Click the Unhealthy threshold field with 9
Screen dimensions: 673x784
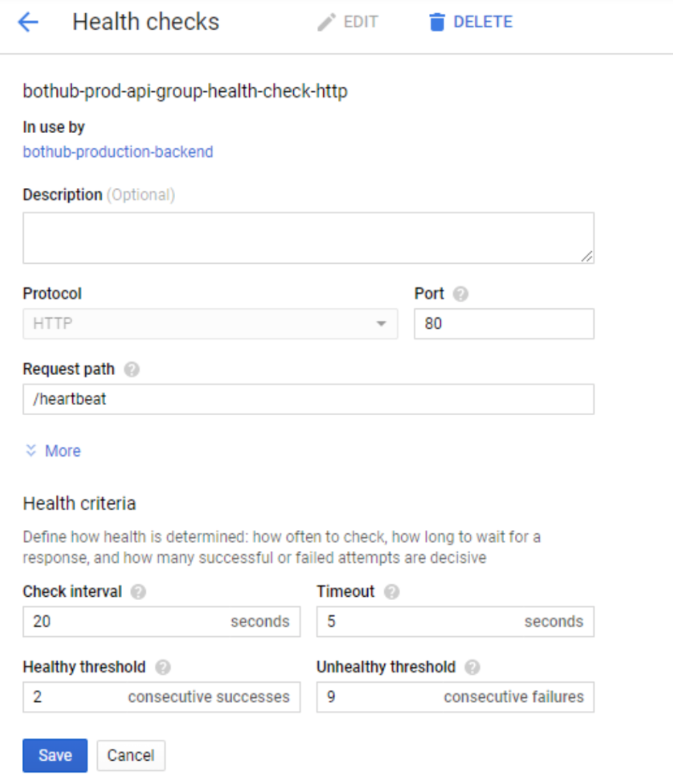point(455,697)
